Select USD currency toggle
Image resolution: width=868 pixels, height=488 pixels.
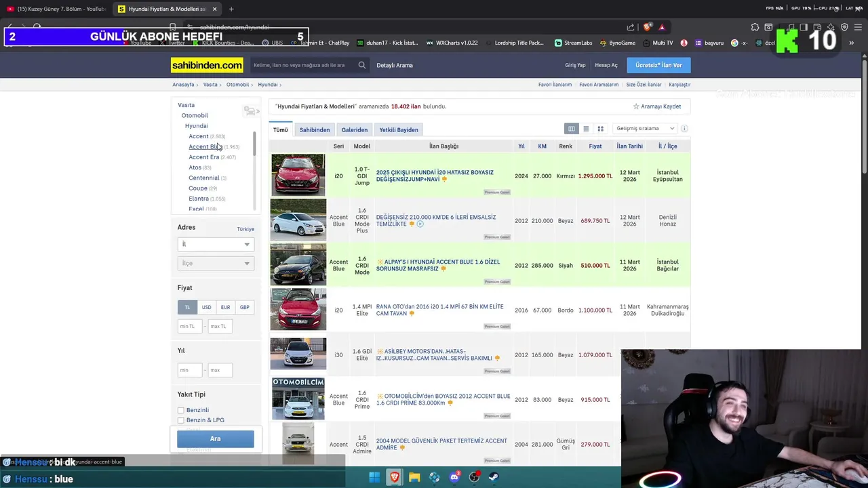(x=206, y=307)
